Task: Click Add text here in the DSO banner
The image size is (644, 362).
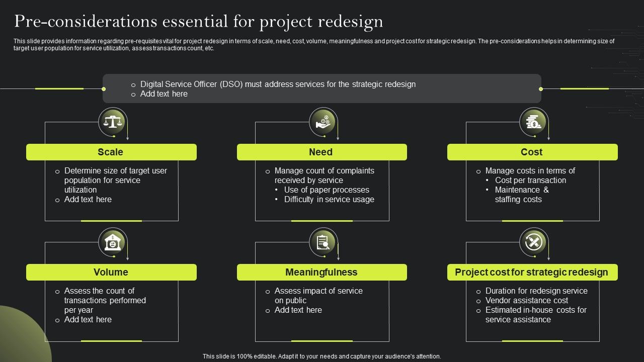Action: tap(164, 94)
